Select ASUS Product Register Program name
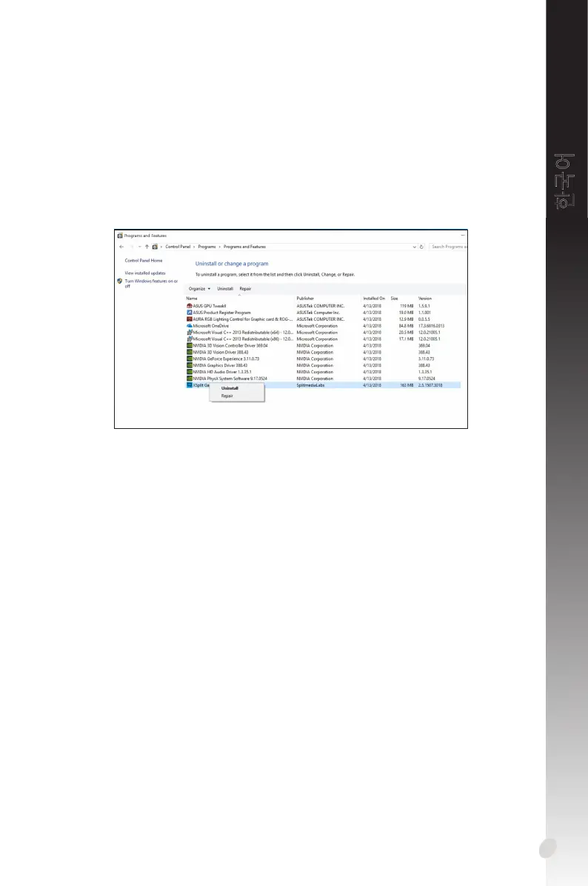The height and width of the screenshot is (886, 588). 222,313
